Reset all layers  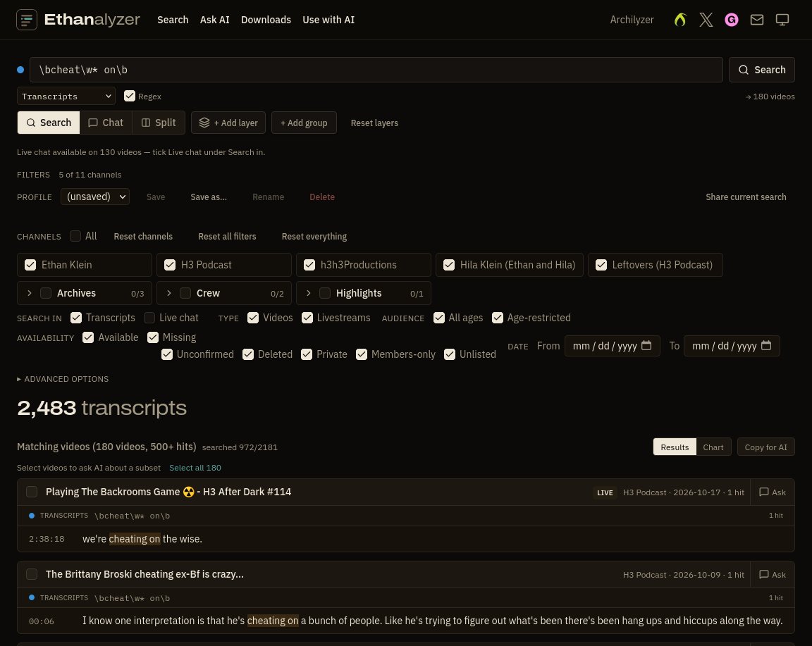(374, 123)
